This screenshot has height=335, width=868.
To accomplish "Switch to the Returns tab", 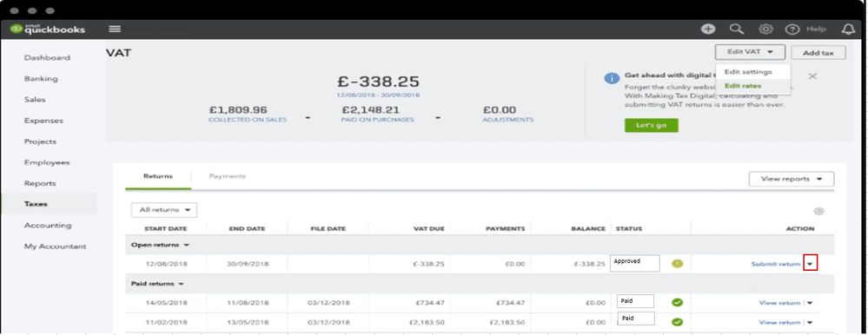I will click(x=158, y=176).
